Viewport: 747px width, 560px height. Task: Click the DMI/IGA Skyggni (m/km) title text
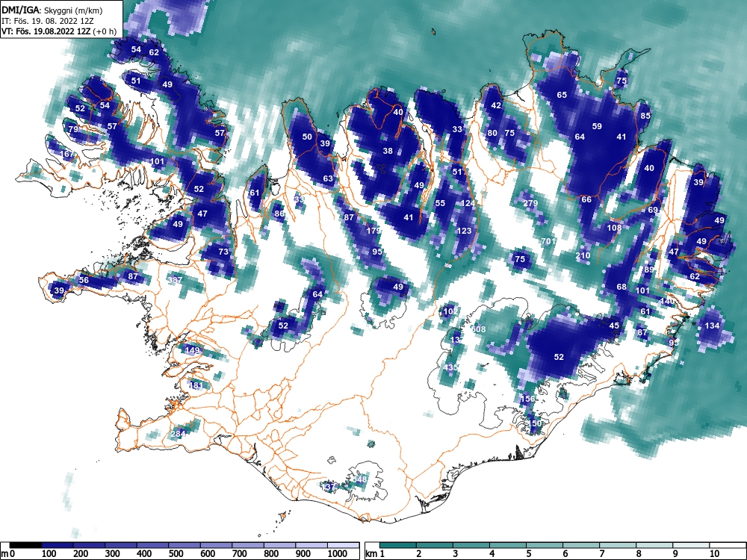tap(52, 10)
